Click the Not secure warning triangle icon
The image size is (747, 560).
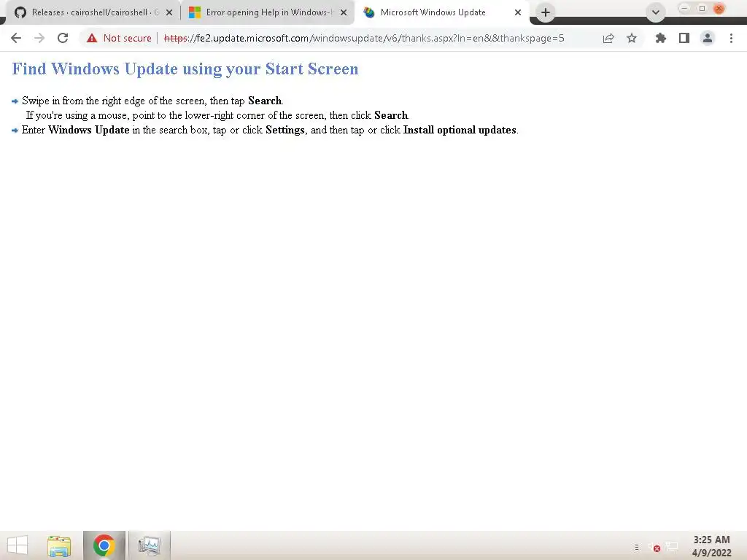[x=92, y=38]
